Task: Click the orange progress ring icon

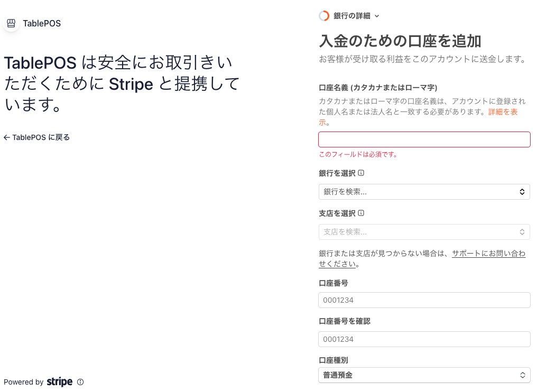Action: (x=324, y=16)
